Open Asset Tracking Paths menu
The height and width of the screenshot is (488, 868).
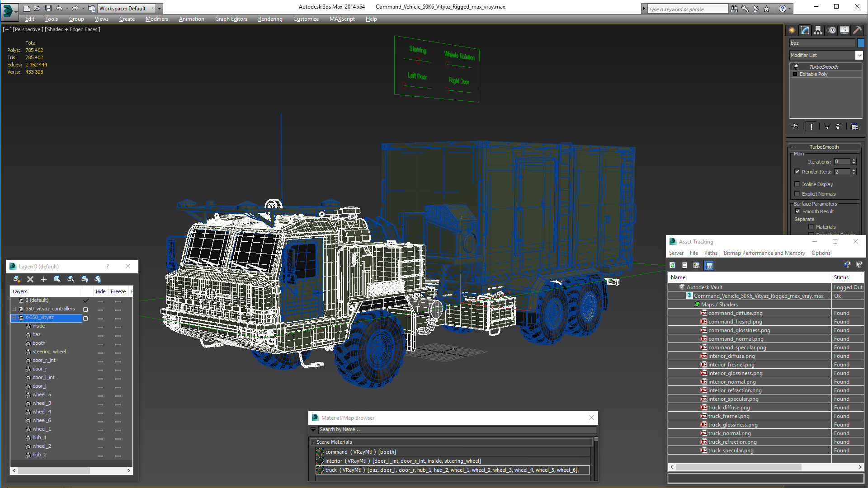(711, 253)
